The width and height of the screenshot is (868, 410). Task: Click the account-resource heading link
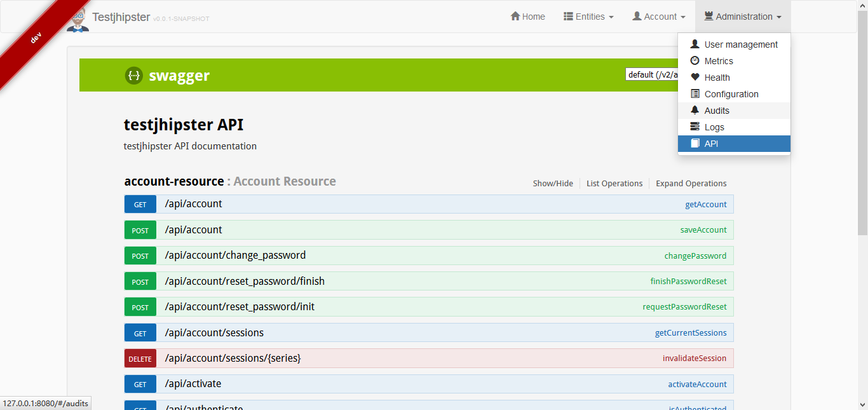(174, 181)
